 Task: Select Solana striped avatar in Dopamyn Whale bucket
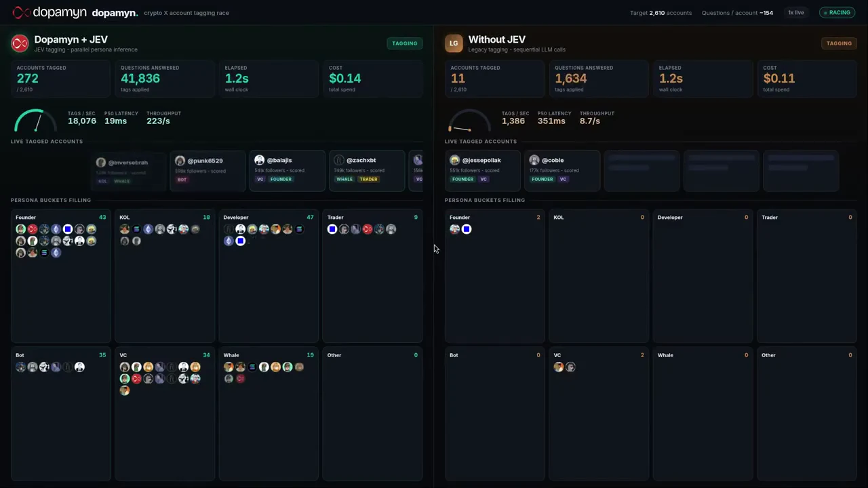point(252,367)
